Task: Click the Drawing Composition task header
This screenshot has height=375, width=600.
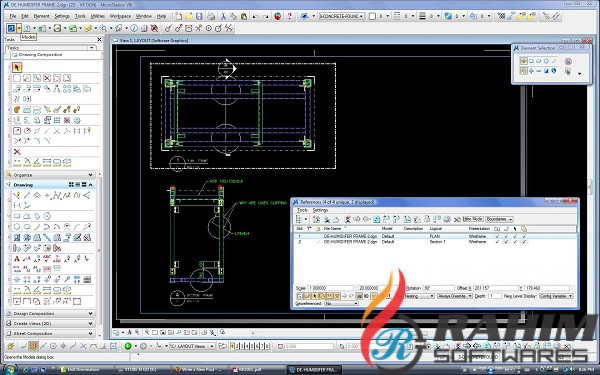Action: click(55, 55)
